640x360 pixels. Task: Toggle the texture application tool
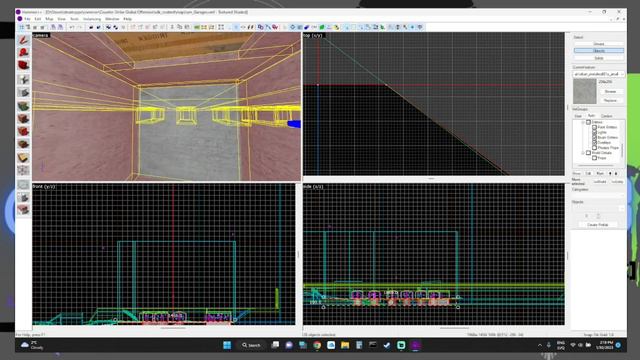23,106
